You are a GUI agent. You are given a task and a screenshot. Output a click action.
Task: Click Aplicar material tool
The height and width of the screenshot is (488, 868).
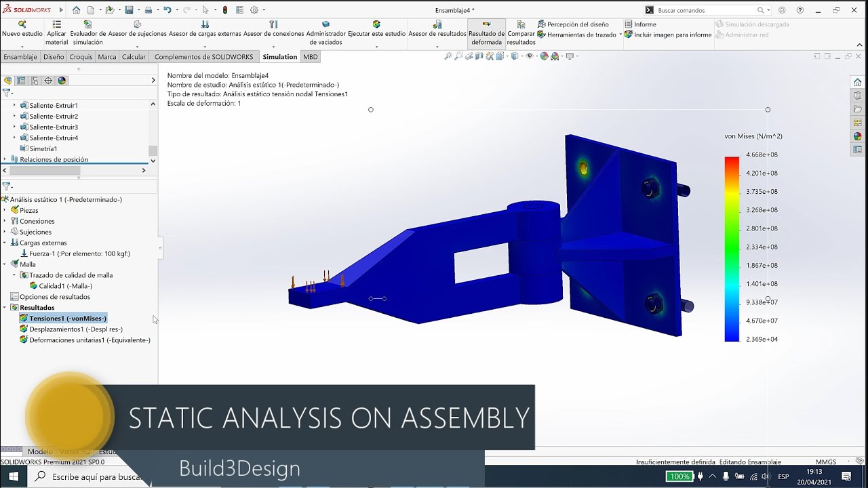57,33
